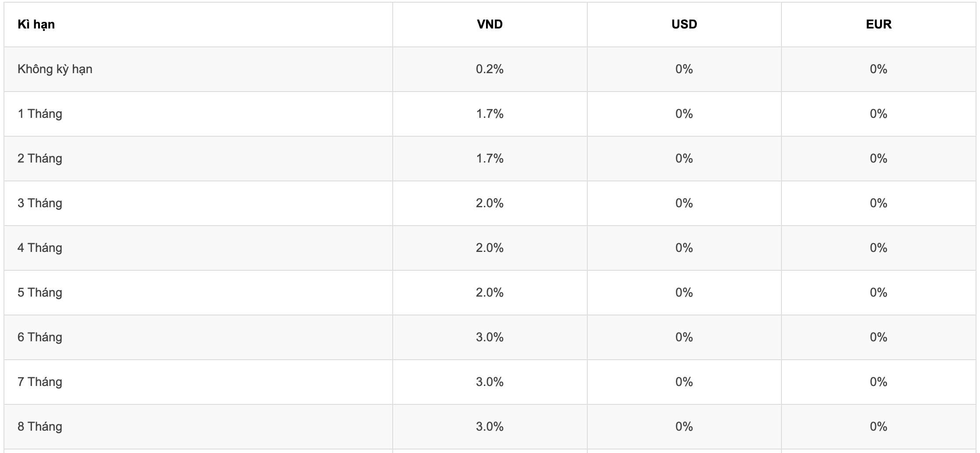The height and width of the screenshot is (453, 980).
Task: Select the 8 Tháng term label
Action: (40, 427)
